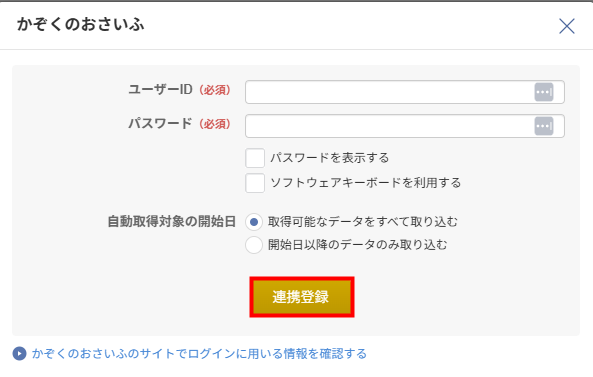593x377 pixels.
Task: Click the パスワード (必須) field label
Action: (180, 124)
